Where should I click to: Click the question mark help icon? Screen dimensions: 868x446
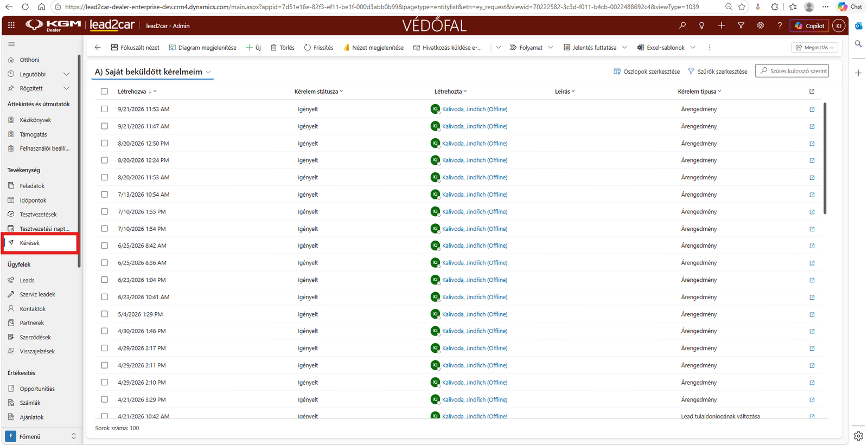pos(780,25)
